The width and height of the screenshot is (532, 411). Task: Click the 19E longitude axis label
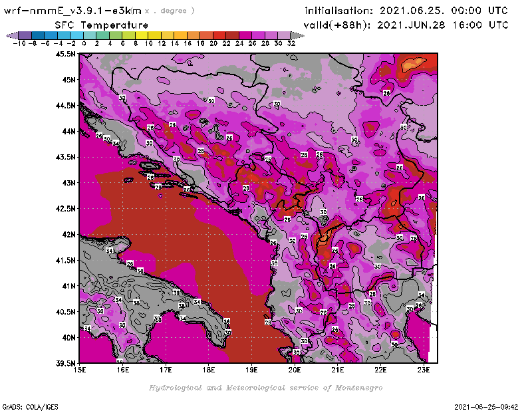coord(251,369)
